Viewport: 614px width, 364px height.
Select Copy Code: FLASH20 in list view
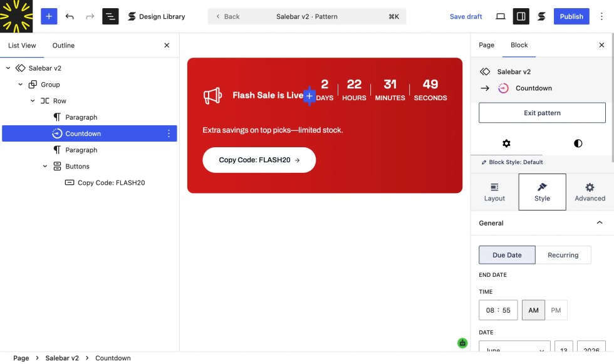[x=112, y=183]
